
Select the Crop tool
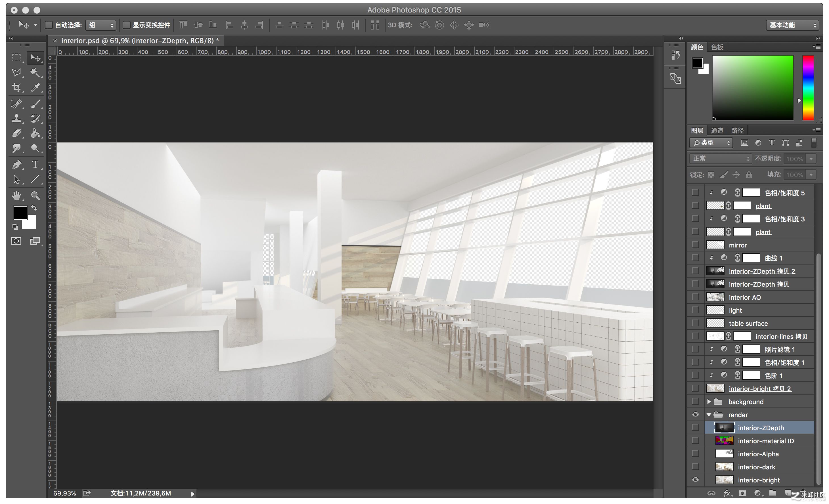point(16,87)
